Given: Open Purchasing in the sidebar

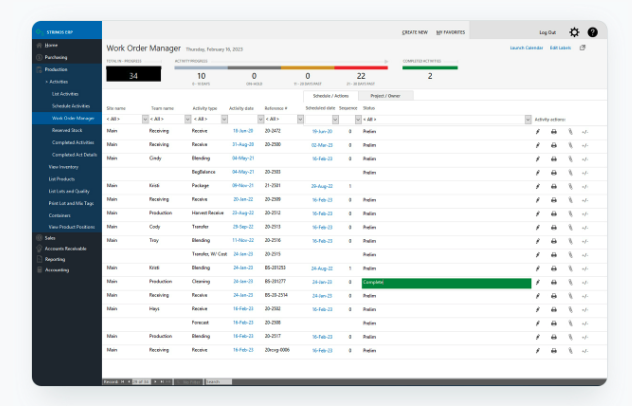Looking at the screenshot, I should (56, 57).
